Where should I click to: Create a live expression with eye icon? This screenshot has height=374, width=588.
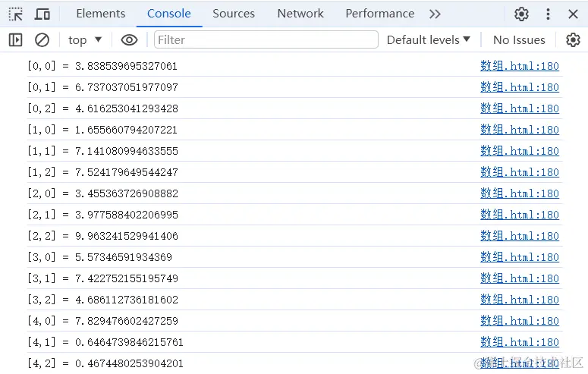click(x=129, y=39)
